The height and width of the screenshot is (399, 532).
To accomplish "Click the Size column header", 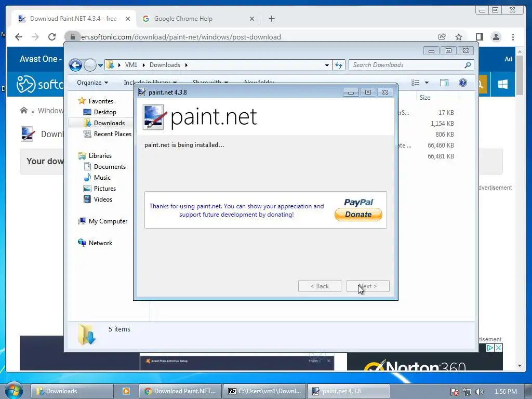I will (425, 97).
